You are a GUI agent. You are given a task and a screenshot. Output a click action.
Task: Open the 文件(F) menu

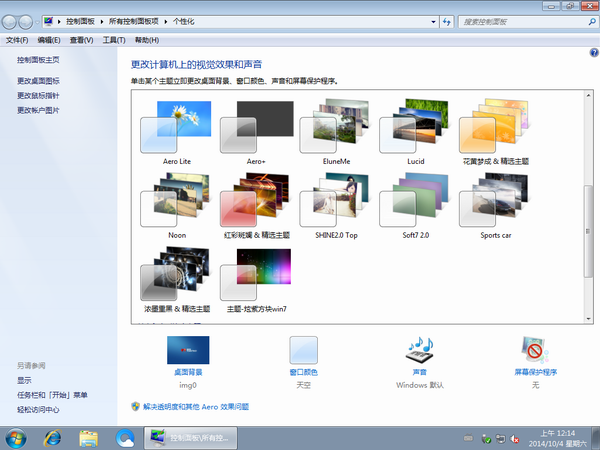pos(17,40)
